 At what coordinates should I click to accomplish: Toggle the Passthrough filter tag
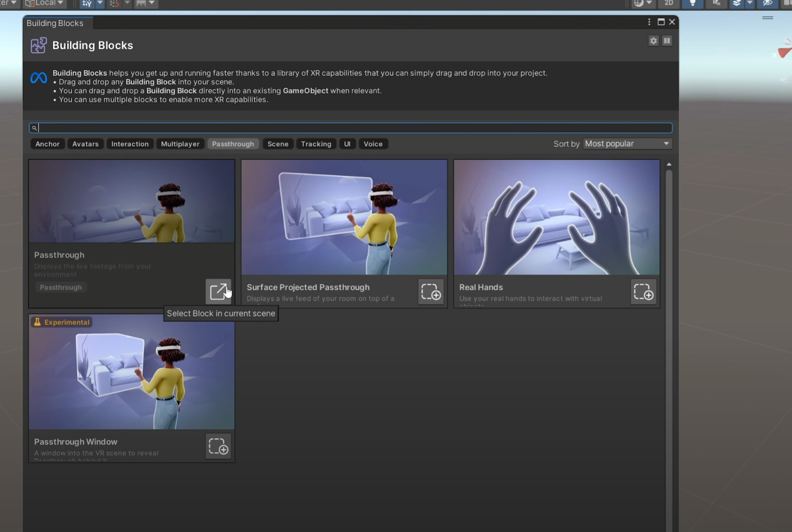tap(233, 144)
